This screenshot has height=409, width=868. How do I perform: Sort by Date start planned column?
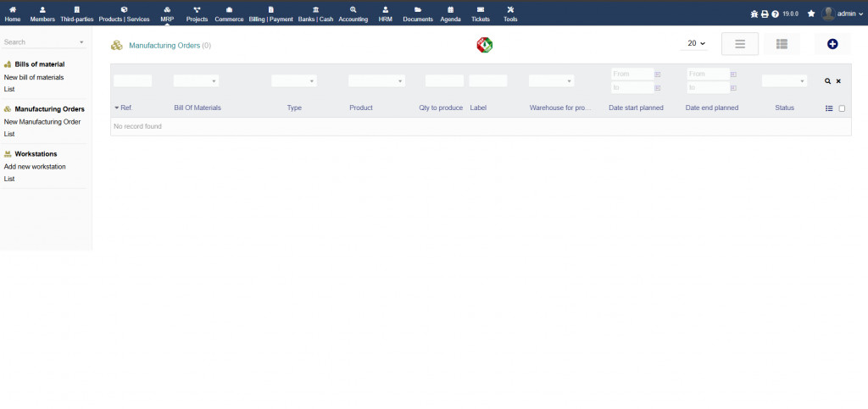click(636, 108)
